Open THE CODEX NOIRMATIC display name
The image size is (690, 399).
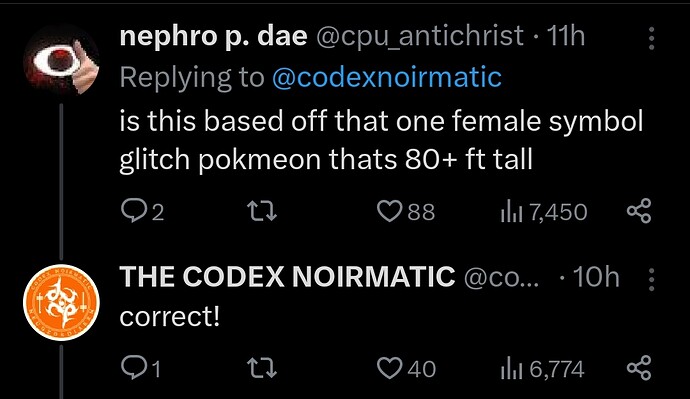click(287, 277)
